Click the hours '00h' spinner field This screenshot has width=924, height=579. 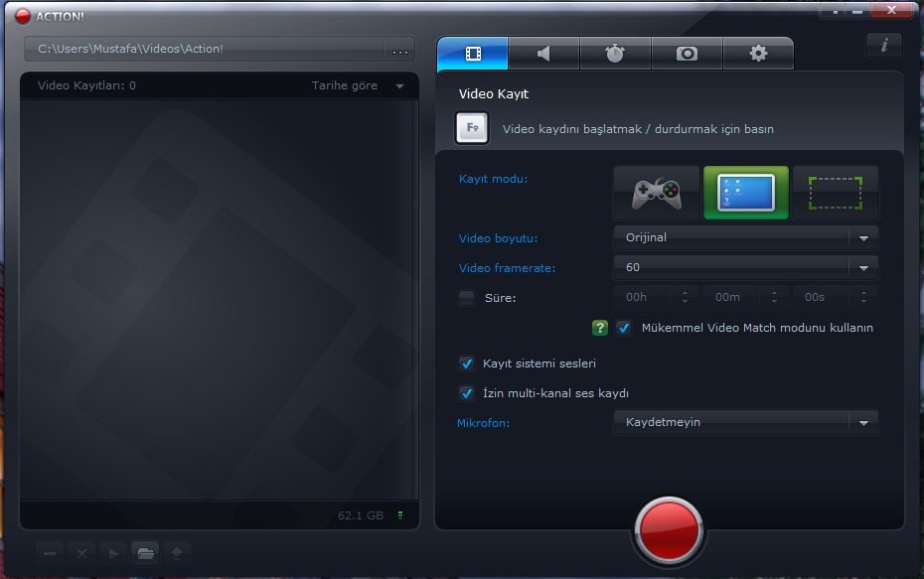coord(656,298)
